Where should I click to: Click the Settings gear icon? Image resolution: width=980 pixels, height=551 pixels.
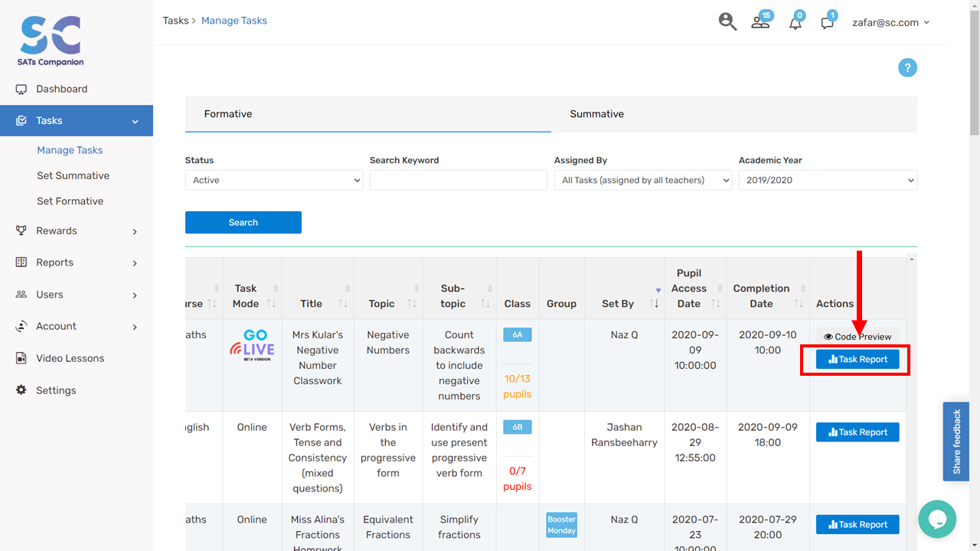21,390
